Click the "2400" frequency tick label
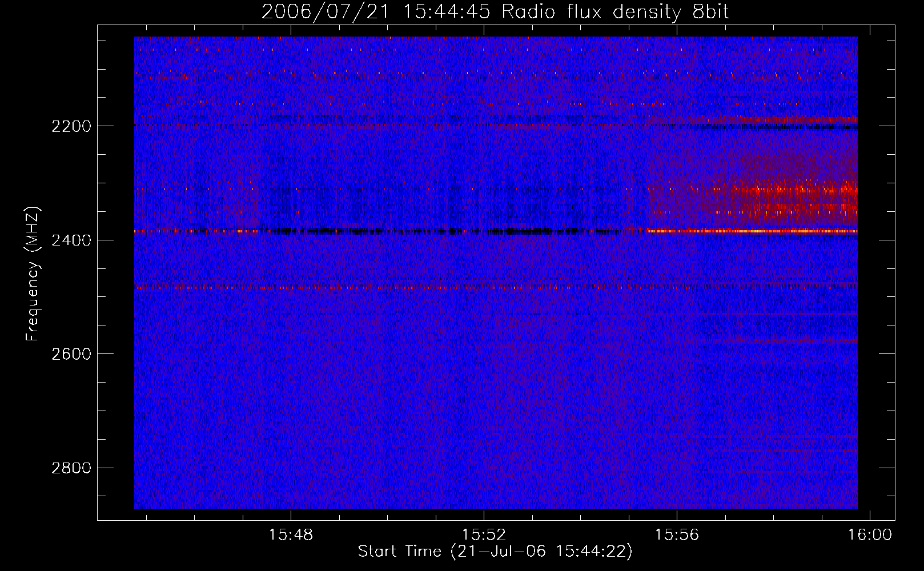Screen dimensions: 924x571 tap(71, 240)
